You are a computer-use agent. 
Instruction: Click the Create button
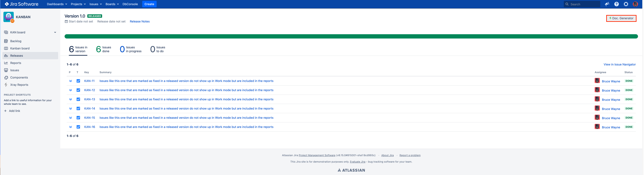(149, 4)
